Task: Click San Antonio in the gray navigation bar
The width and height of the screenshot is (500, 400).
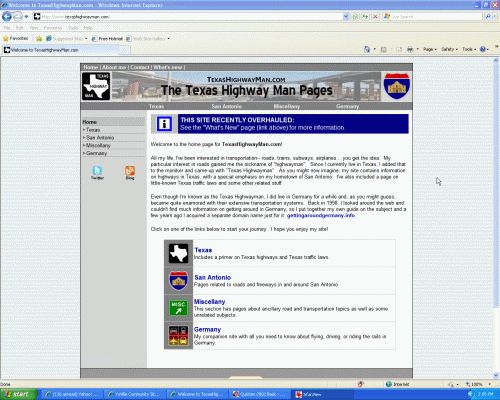Action: [x=227, y=106]
